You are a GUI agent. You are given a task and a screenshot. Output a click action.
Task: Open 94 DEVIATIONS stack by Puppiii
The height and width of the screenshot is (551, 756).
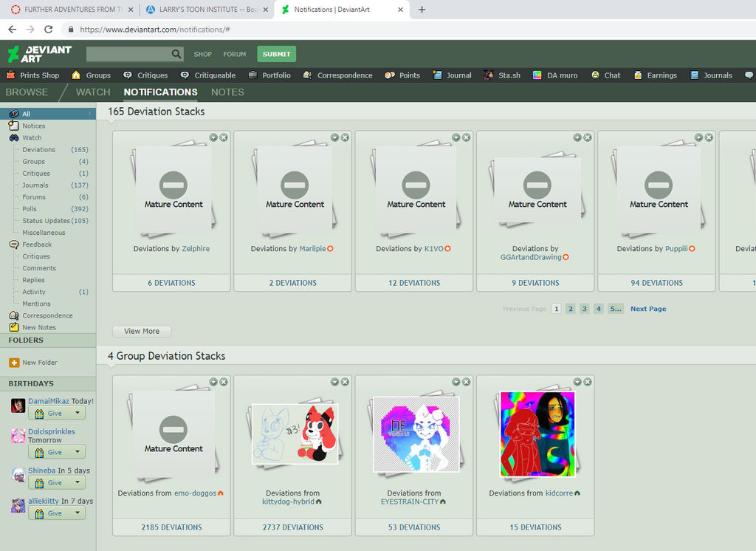point(656,283)
